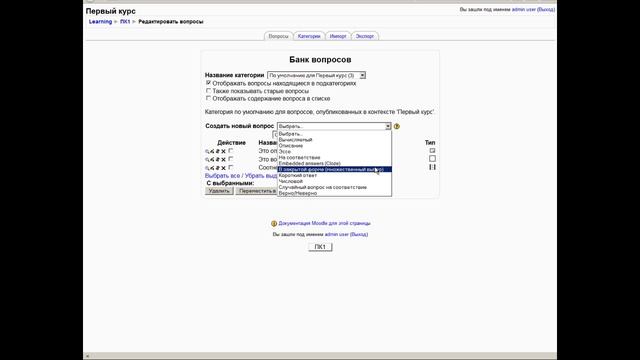Click the 'Удалить' button
The image size is (640, 360).
[219, 191]
